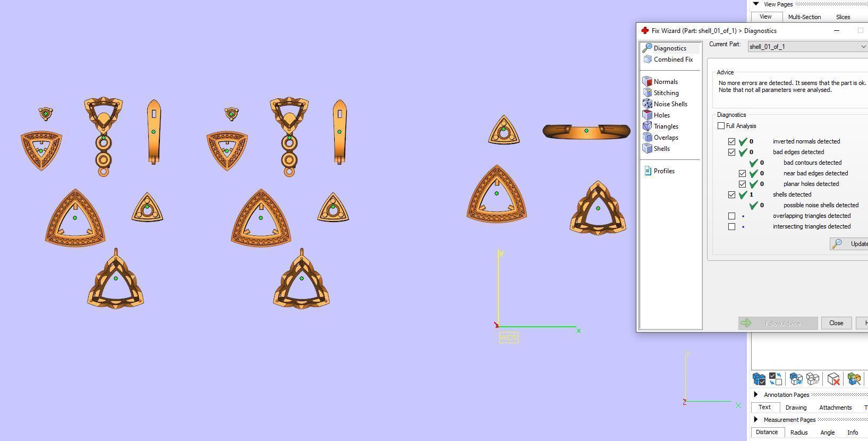Enable the Full Analysis checkbox
The width and height of the screenshot is (868, 441).
point(721,126)
